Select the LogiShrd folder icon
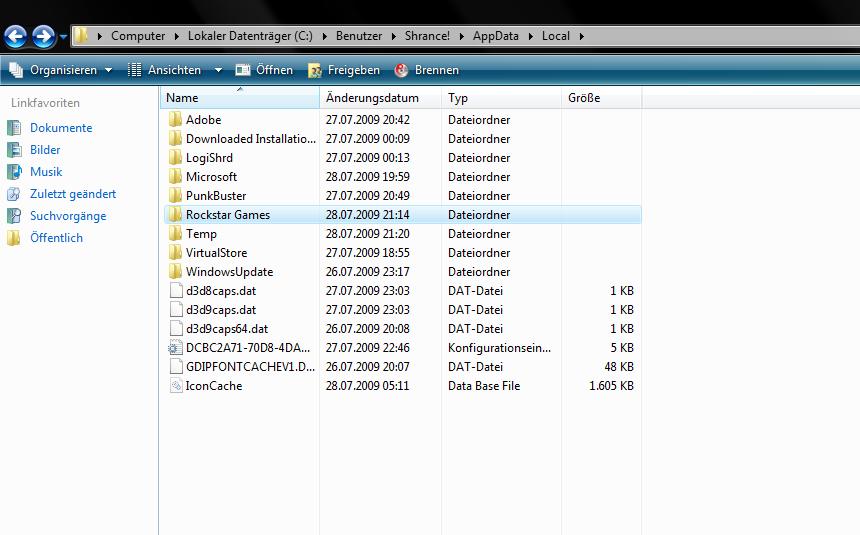The width and height of the screenshot is (860, 535). (x=176, y=157)
